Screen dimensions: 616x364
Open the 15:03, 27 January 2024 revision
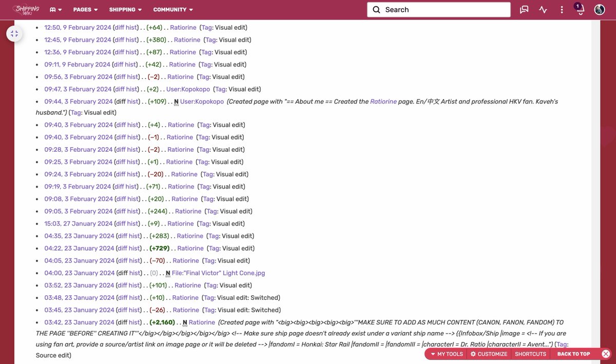coord(78,224)
